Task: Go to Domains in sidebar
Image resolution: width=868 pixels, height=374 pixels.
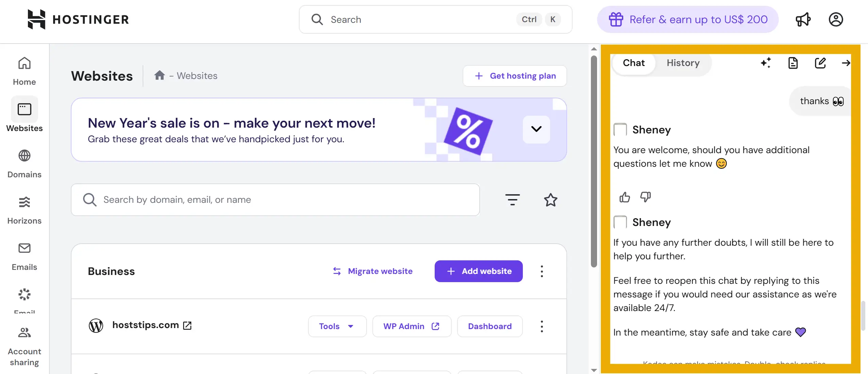Action: click(24, 164)
